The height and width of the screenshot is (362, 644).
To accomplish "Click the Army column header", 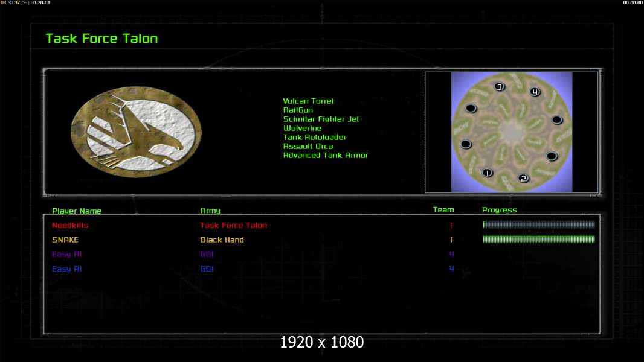I will tap(210, 211).
